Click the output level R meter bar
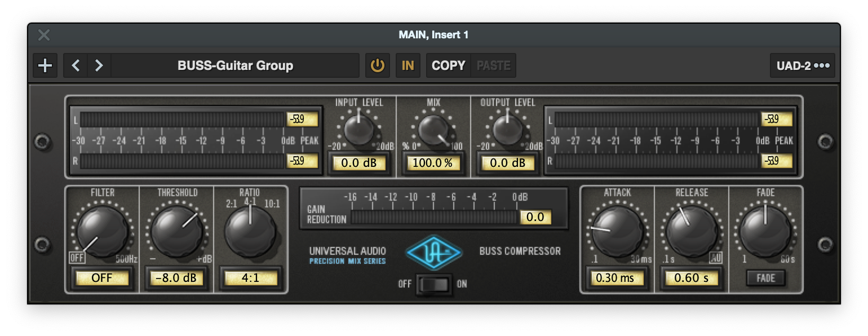The height and width of the screenshot is (336, 868). click(x=658, y=161)
